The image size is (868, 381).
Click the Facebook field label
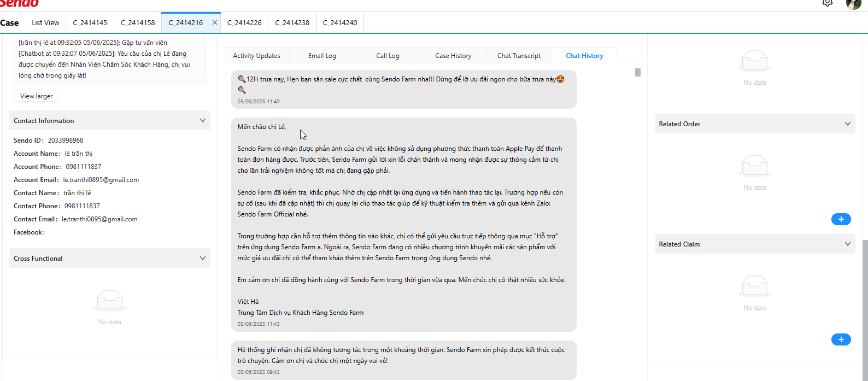(29, 232)
